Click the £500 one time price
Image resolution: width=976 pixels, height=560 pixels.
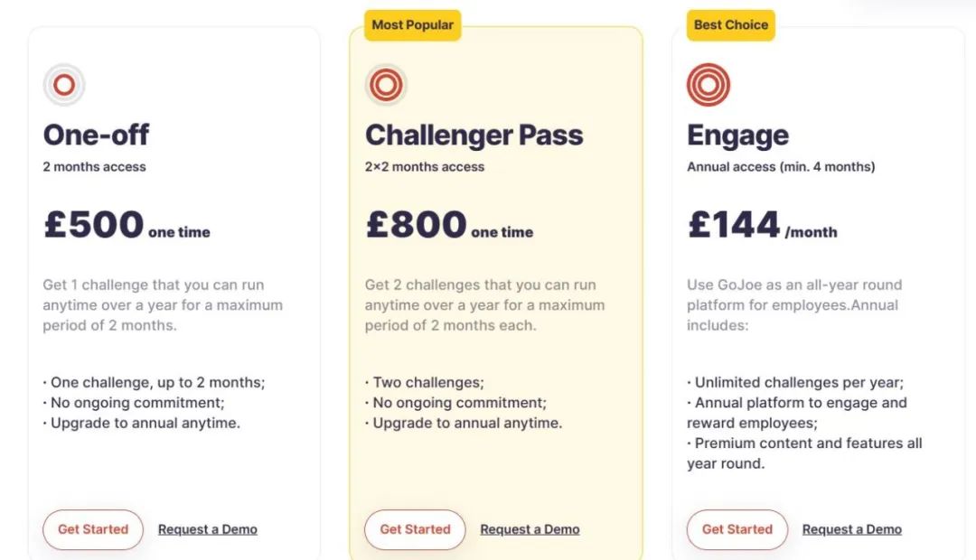click(127, 225)
